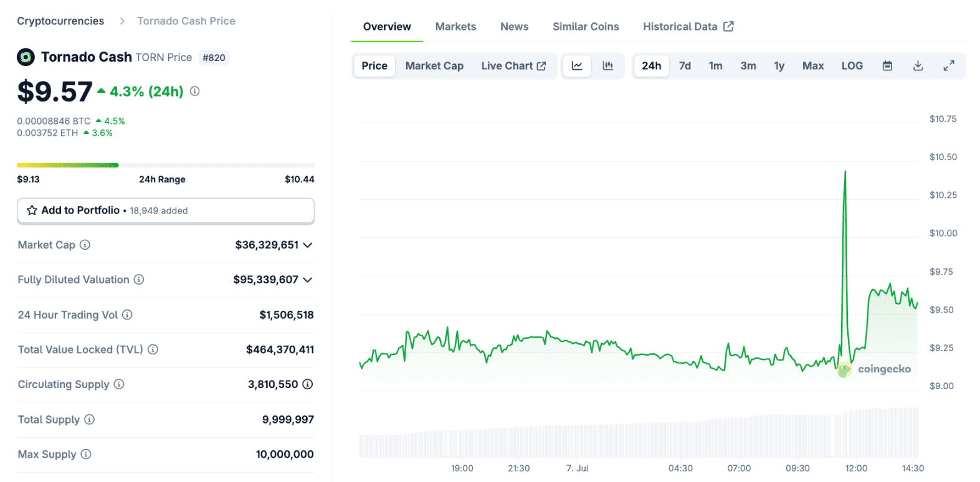
Task: Expand chart to fullscreen
Action: pos(949,65)
